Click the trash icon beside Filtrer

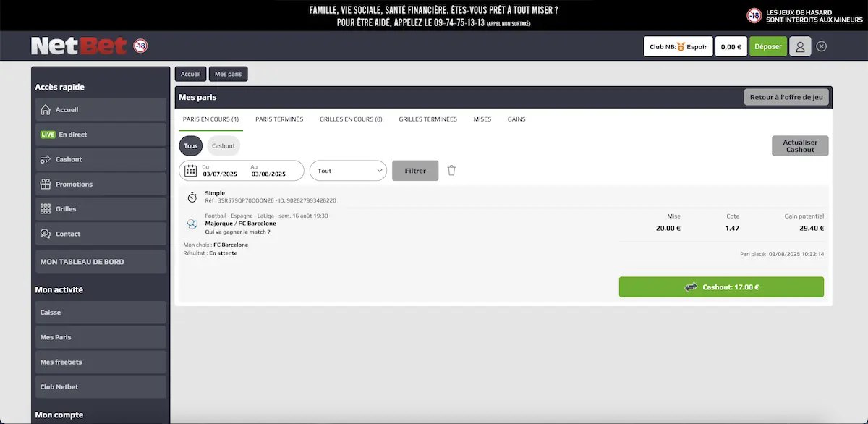[x=451, y=171]
